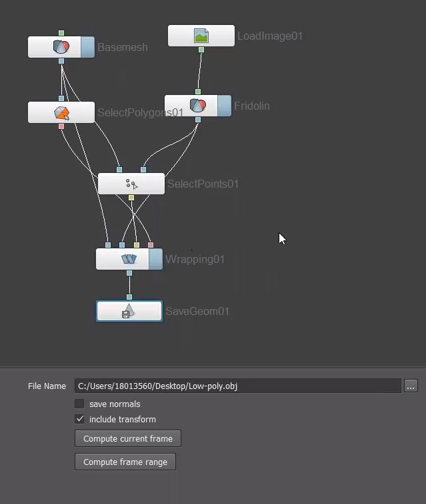Click the green input port atop Fridolin

[198, 92]
